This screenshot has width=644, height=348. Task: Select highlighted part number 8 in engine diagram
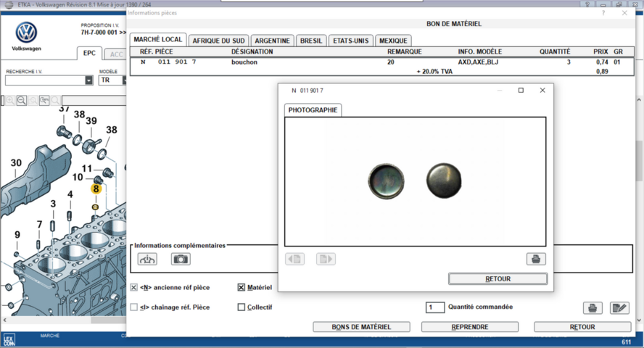[x=96, y=188]
